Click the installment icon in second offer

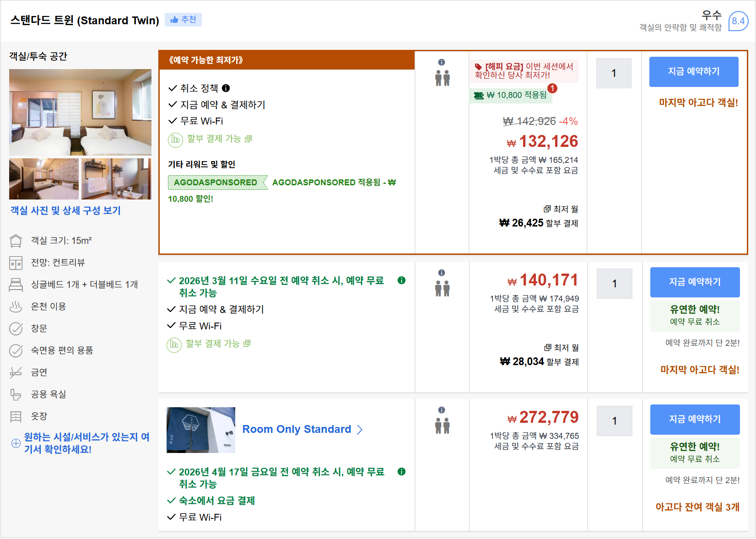174,344
